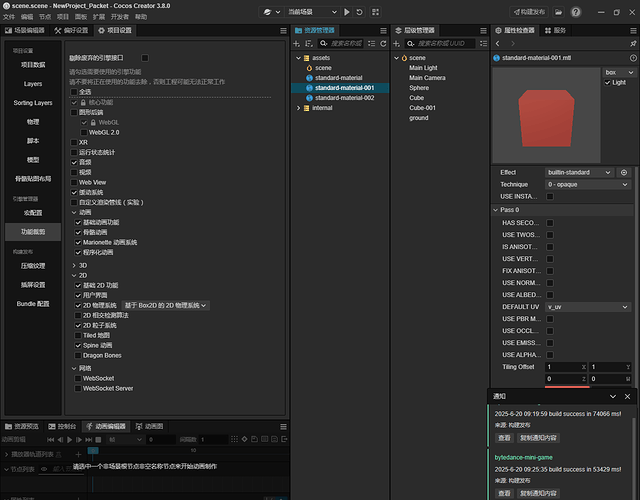
Task: Click the inspector back arrow
Action: (498, 43)
